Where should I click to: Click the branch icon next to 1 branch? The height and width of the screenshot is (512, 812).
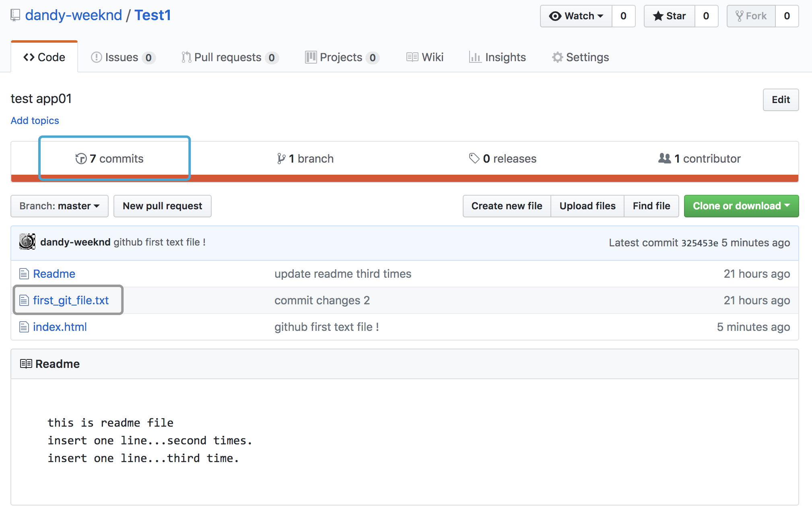pyautogui.click(x=281, y=159)
